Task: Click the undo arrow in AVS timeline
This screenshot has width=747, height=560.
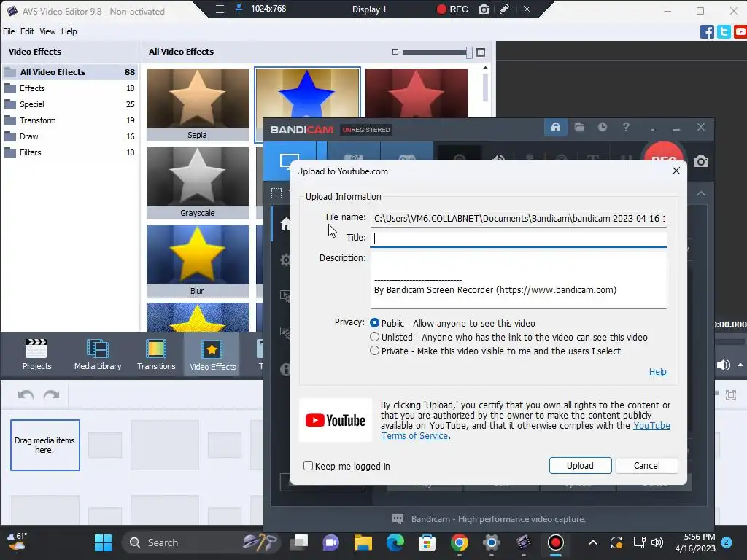Action: click(26, 394)
